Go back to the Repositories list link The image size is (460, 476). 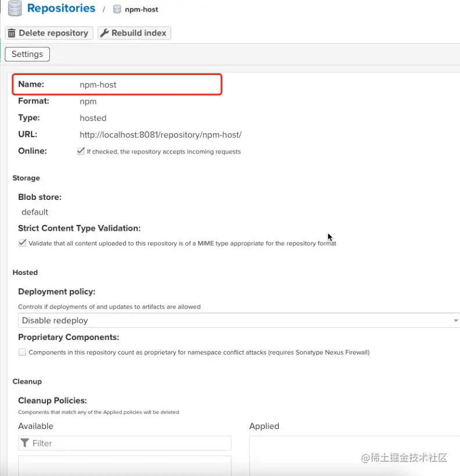coord(61,9)
